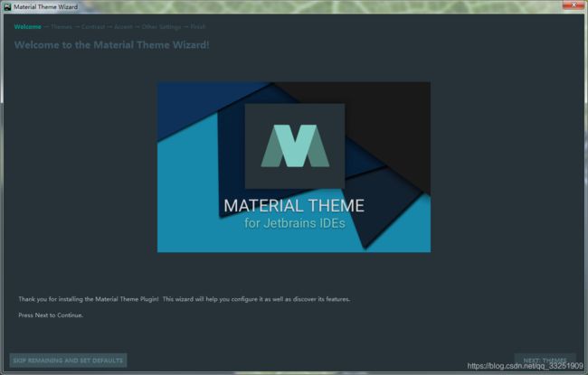Click the 'Thank you for installing' text
Screen dimensions: 588x375
[185, 299]
